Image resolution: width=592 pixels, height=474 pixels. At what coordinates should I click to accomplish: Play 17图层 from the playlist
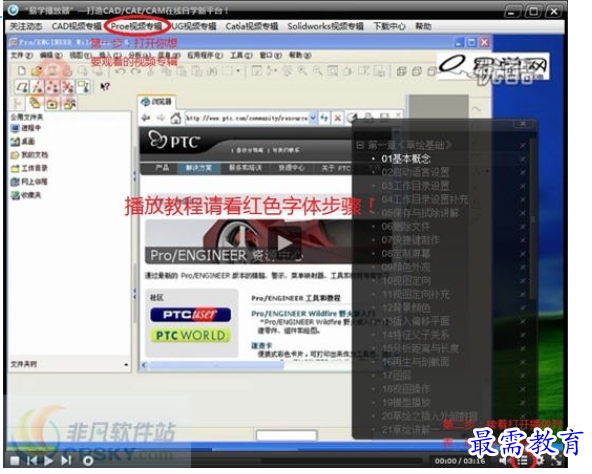pos(396,375)
